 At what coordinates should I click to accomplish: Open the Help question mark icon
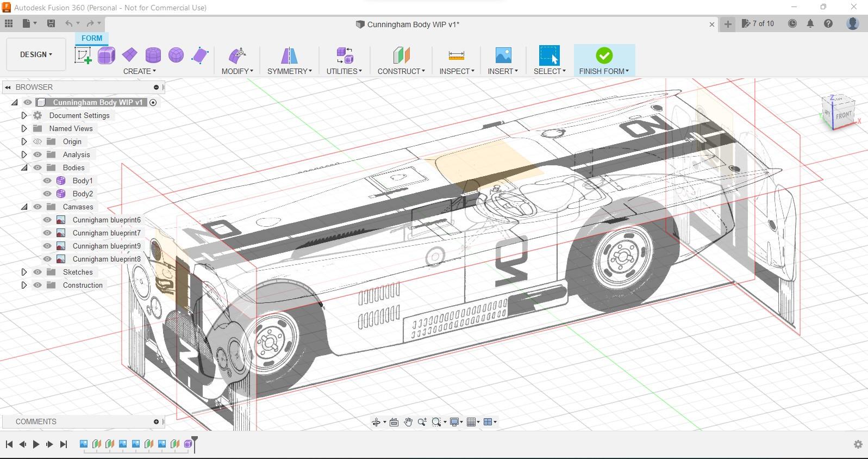pyautogui.click(x=828, y=23)
